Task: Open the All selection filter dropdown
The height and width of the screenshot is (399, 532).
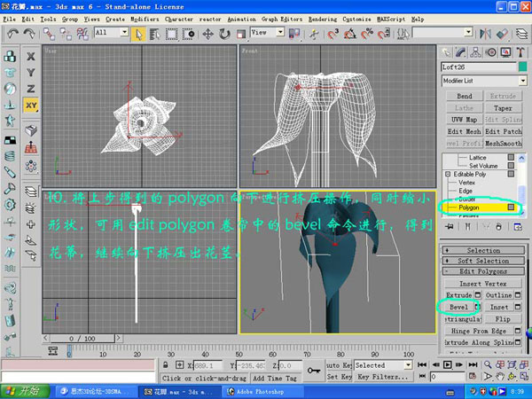Action: click(124, 32)
